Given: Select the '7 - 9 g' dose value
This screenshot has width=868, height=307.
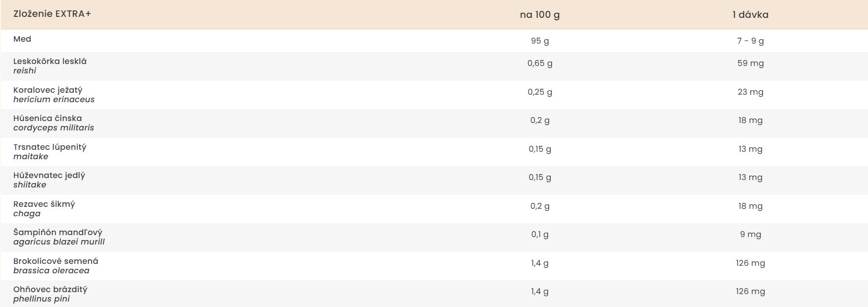Looking at the screenshot, I should (751, 41).
